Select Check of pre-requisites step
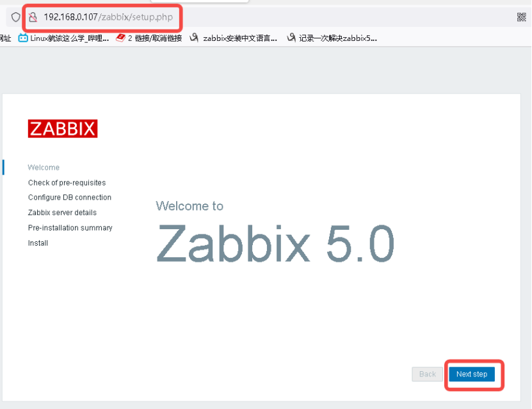The width and height of the screenshot is (532, 409). pyautogui.click(x=67, y=183)
